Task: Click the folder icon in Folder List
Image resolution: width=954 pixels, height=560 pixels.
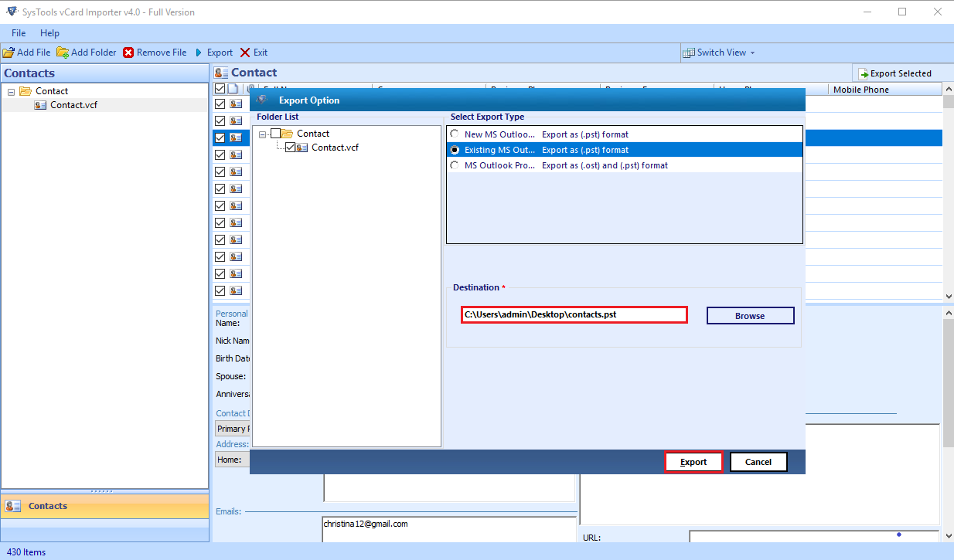Action: pos(288,134)
